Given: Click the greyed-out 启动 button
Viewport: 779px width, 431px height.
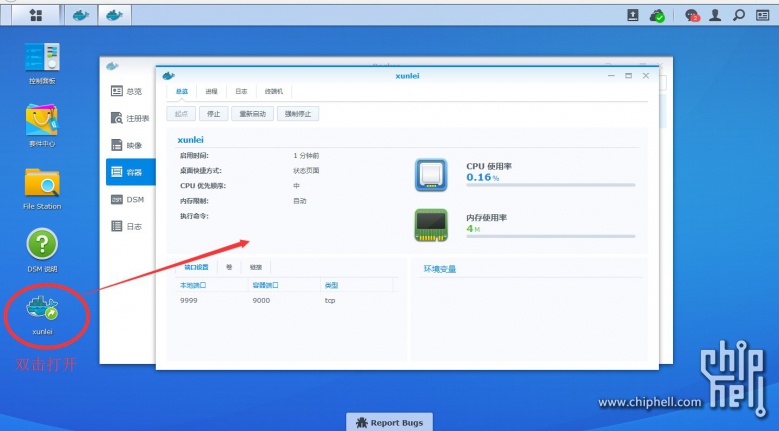Looking at the screenshot, I should click(x=181, y=114).
